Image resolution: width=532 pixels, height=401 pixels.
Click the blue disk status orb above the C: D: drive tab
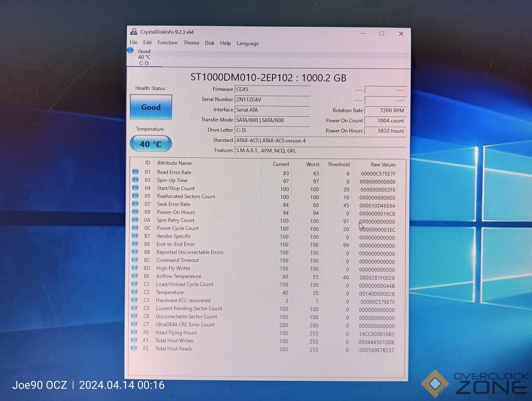coord(130,50)
